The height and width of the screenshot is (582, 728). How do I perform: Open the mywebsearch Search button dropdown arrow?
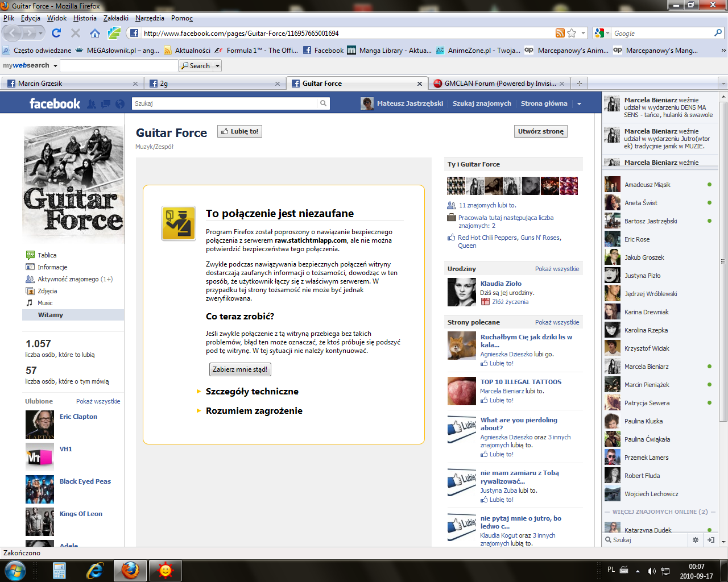[217, 66]
